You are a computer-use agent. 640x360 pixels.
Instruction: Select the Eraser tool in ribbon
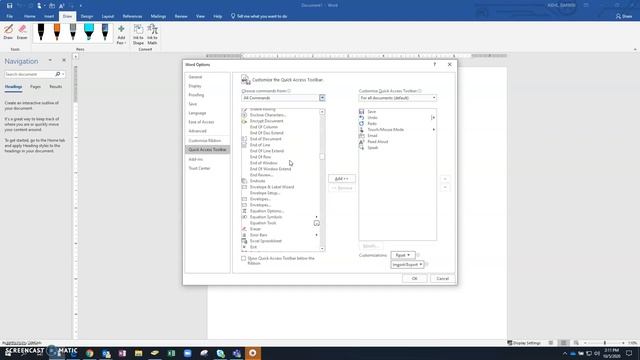(22, 32)
